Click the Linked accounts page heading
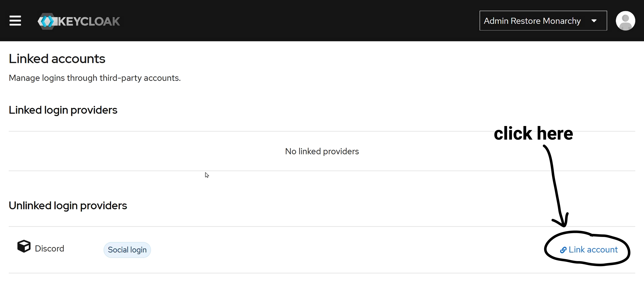The width and height of the screenshot is (644, 288). [57, 59]
